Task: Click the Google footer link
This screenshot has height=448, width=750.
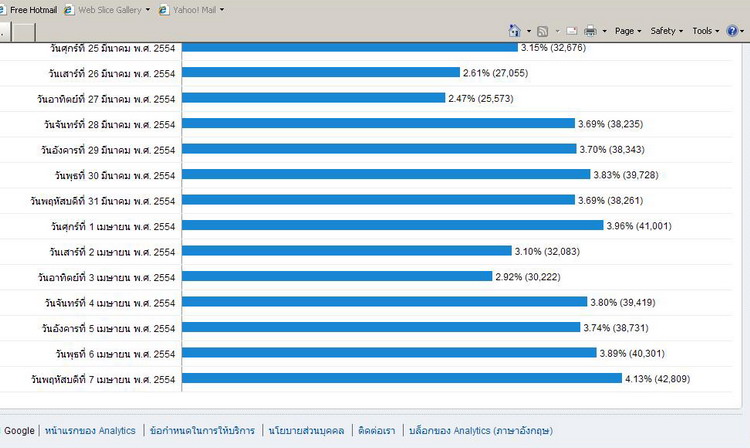Action: tap(19, 430)
